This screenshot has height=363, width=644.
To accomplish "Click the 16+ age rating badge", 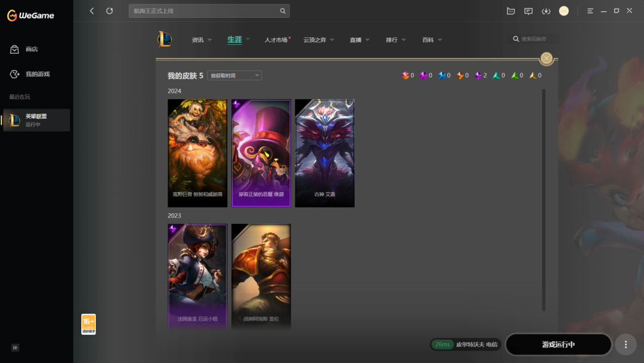I will tap(88, 324).
